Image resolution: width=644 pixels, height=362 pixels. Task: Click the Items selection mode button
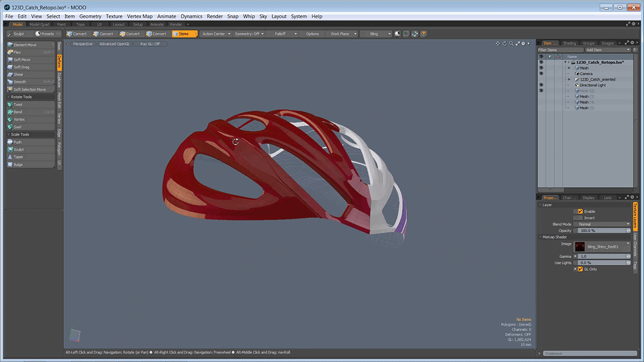[x=184, y=34]
